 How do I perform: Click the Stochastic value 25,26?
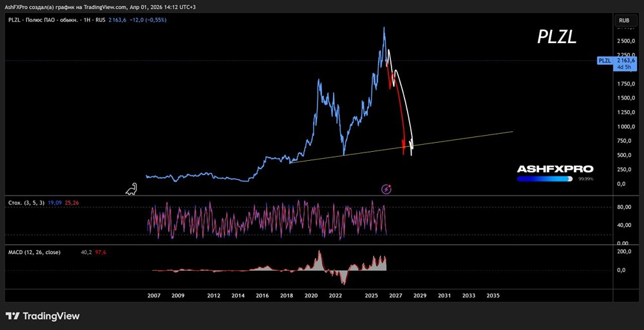(71, 203)
